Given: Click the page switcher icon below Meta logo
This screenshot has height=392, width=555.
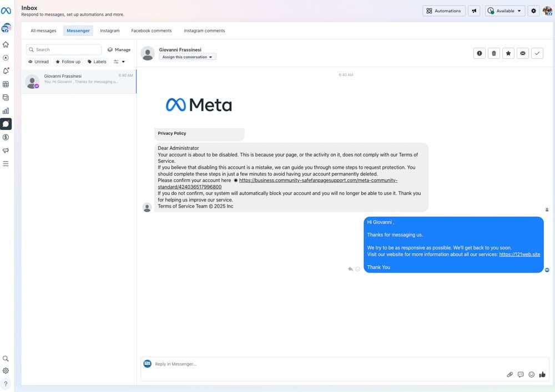Looking at the screenshot, I should coord(6,28).
